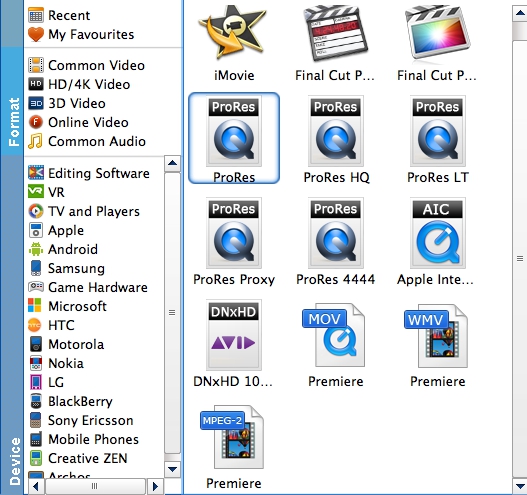Screen dimensions: 527x495
Task: Choose the MOV Premiere preset icon
Action: click(x=333, y=335)
